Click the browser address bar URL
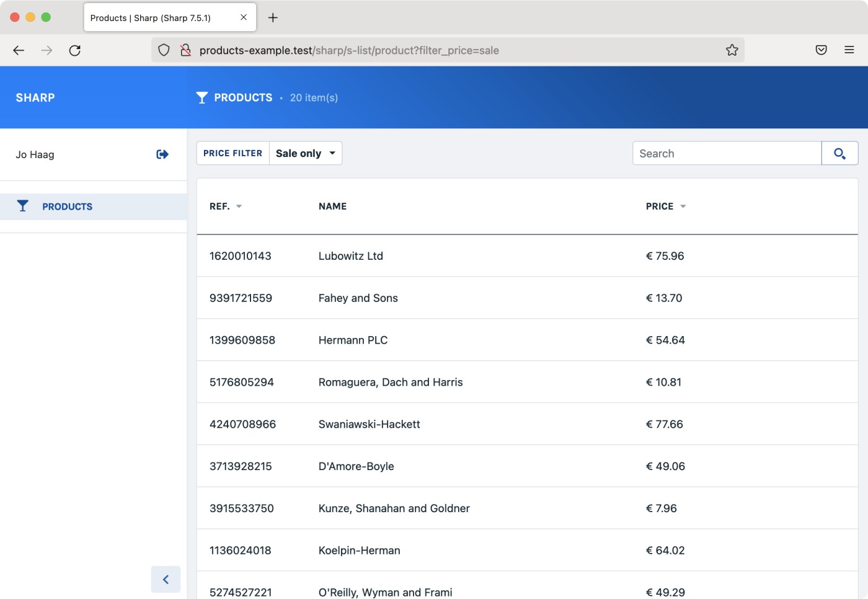Screen dimensions: 868x599 pos(349,50)
